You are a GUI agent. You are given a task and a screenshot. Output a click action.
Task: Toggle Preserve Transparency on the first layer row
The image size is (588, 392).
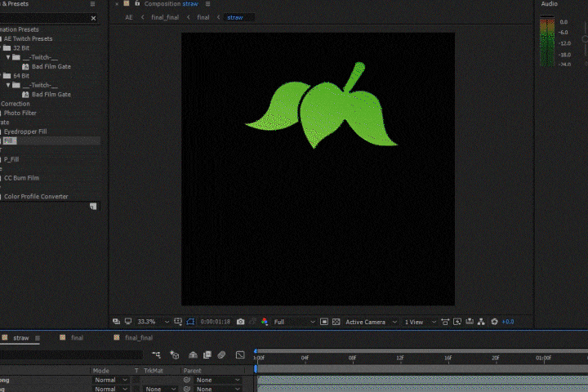pyautogui.click(x=136, y=380)
